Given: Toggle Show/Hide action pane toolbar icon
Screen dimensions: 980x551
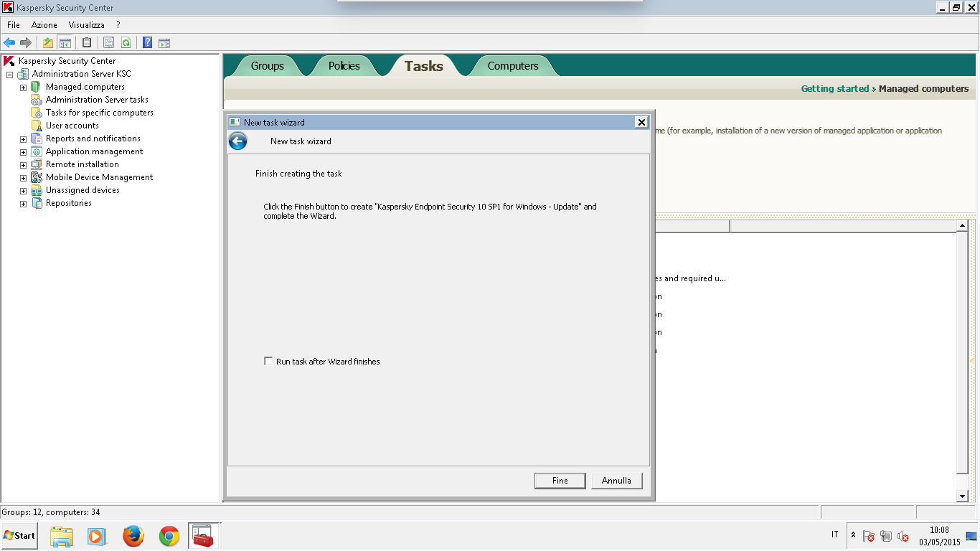Looking at the screenshot, I should (164, 42).
